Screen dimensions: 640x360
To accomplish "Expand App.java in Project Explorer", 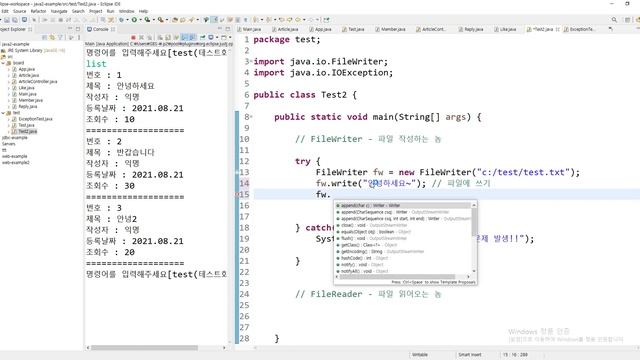I will [9, 69].
